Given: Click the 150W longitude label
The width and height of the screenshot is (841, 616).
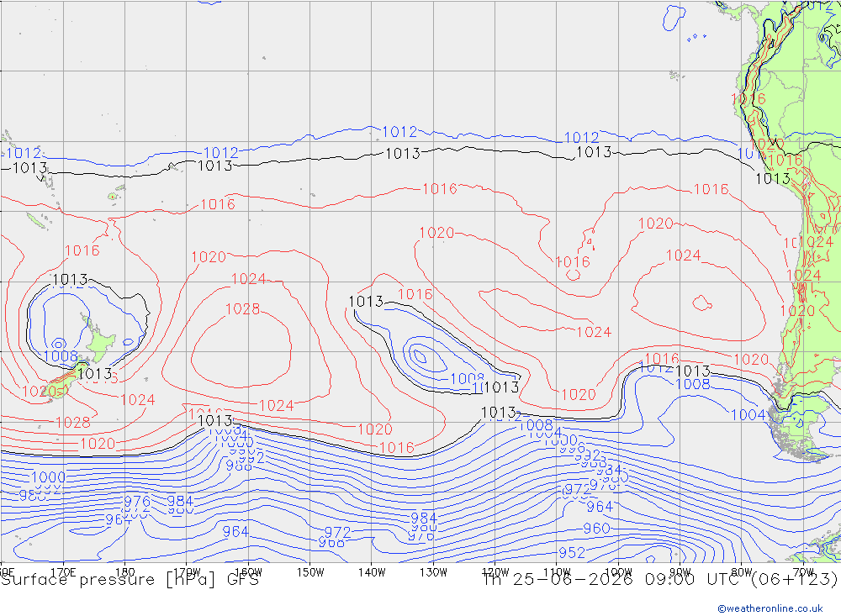Looking at the screenshot, I should (310, 572).
